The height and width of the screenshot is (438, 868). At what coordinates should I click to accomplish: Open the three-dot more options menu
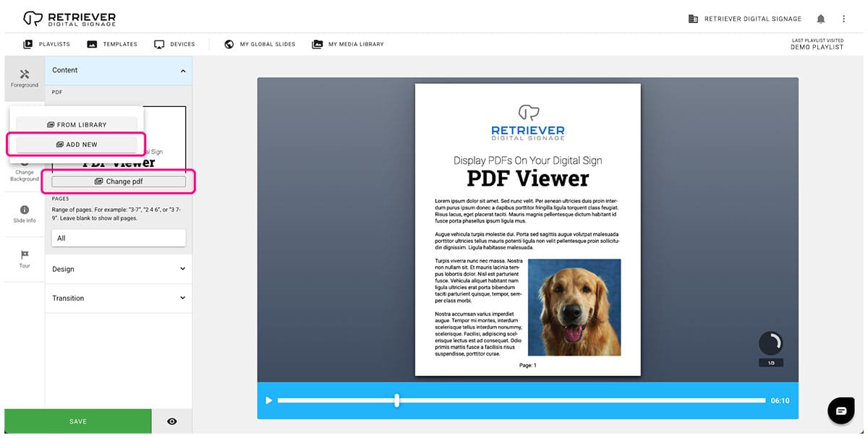843,19
